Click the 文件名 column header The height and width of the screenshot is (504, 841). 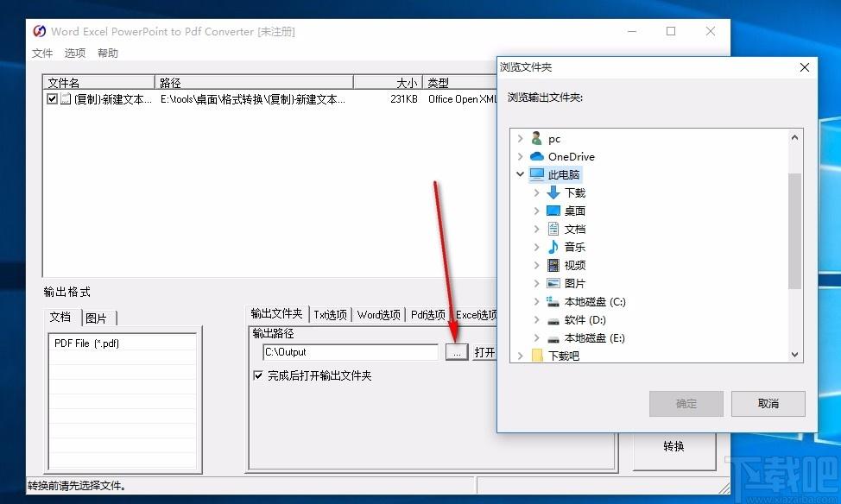[98, 83]
